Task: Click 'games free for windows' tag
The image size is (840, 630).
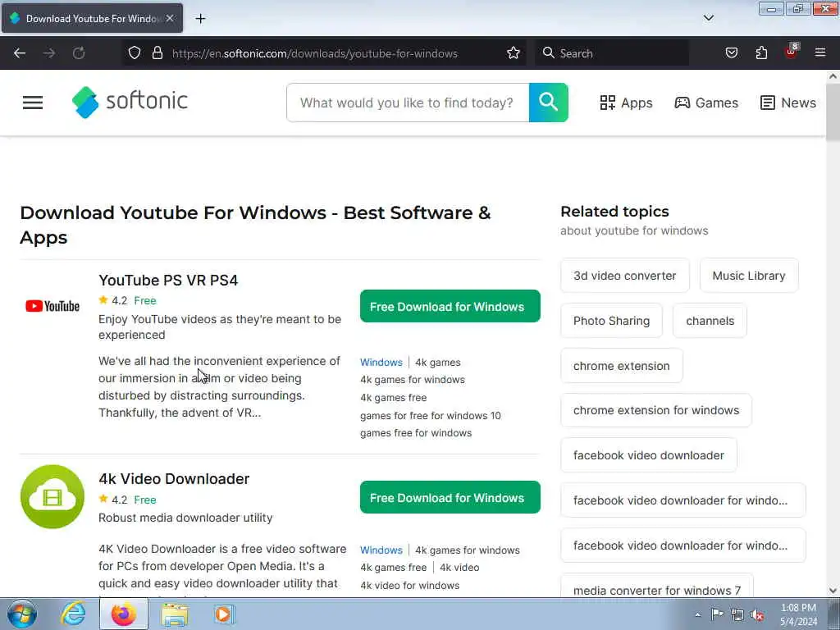Action: coord(416,433)
